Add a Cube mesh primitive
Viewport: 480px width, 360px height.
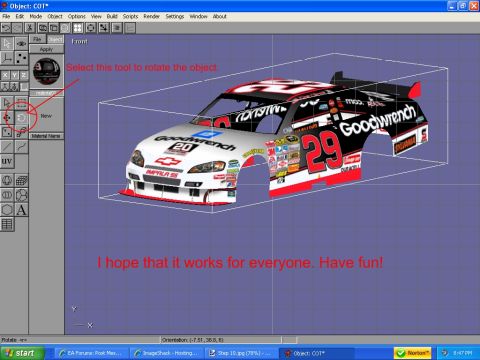(x=21, y=181)
